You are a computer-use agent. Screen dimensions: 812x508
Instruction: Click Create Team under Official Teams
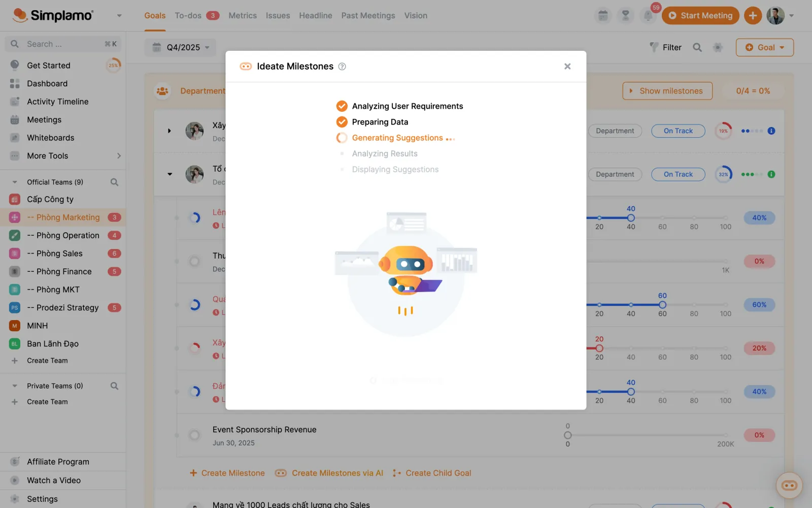coord(47,361)
